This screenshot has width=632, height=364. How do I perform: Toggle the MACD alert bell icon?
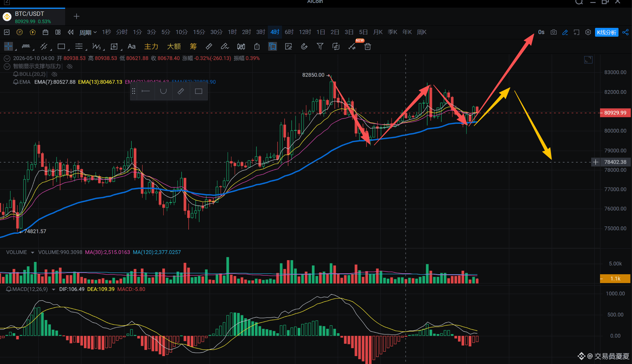coord(9,289)
